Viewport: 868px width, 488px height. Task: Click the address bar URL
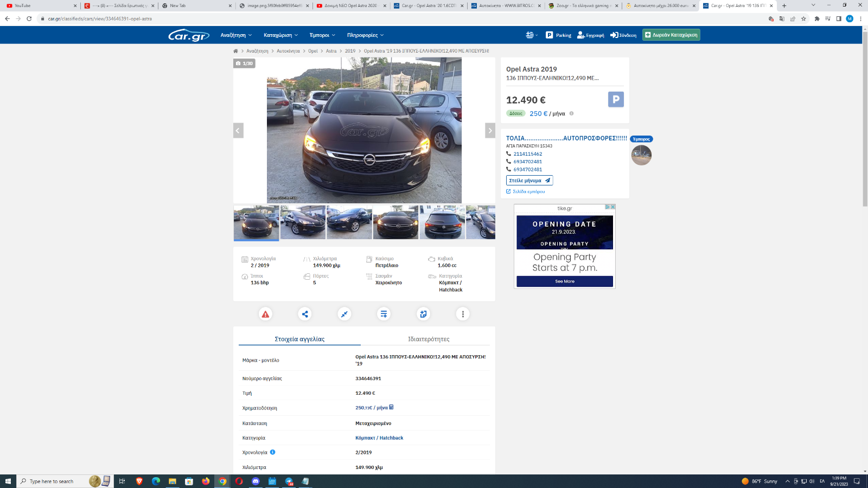click(100, 18)
